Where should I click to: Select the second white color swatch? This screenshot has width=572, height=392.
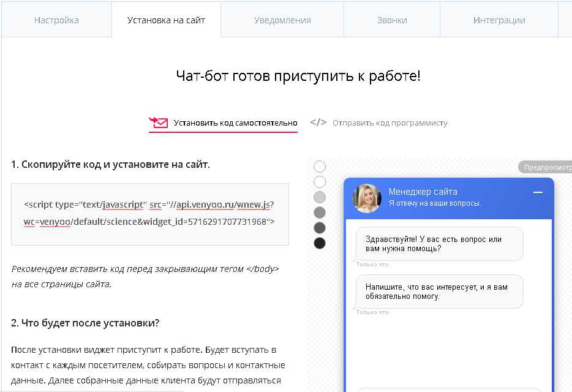[320, 182]
